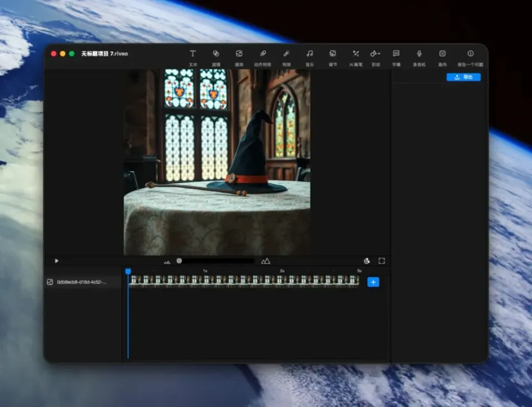Expand the Shapes (形状) dropdown
This screenshot has height=407, width=532.
(x=376, y=54)
